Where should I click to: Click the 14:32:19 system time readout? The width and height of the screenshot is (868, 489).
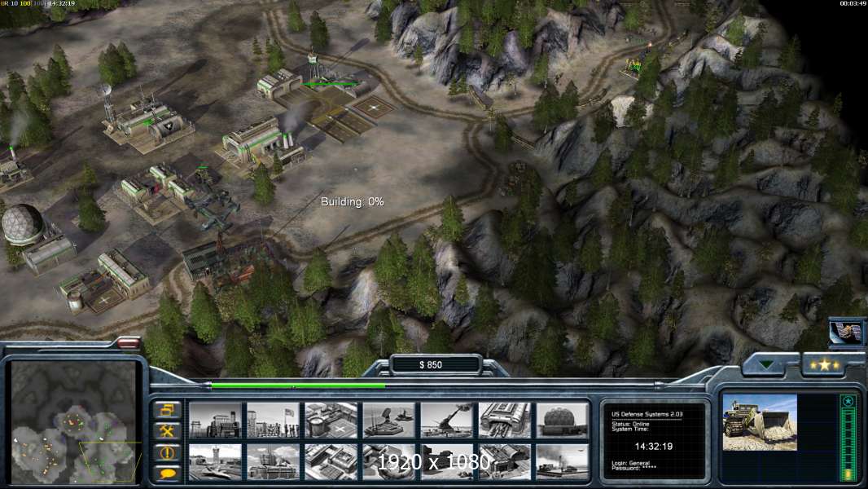tap(654, 447)
